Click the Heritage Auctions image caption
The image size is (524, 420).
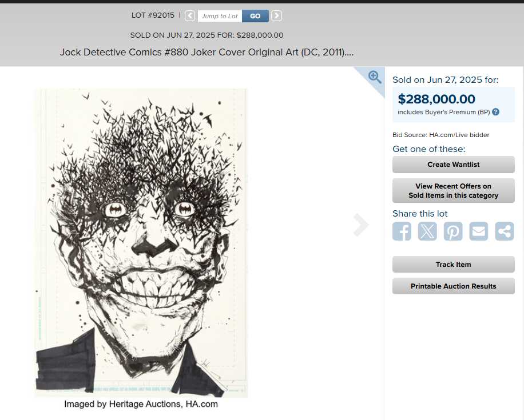point(141,404)
